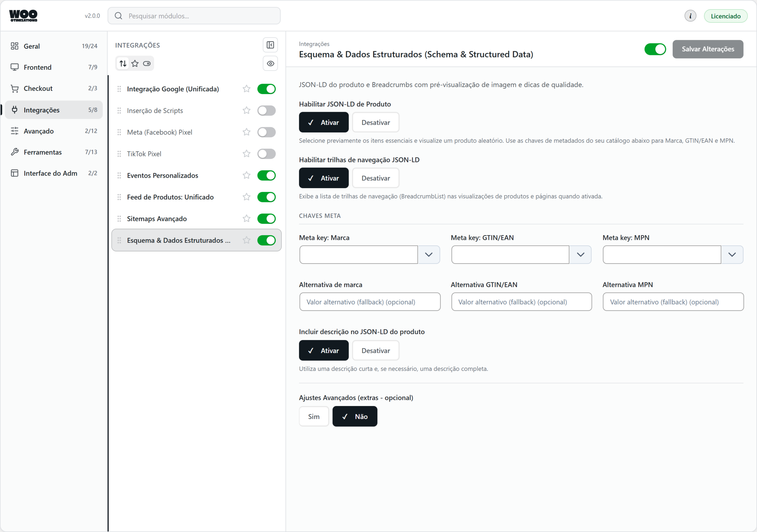Enable the Meta (Facebook) Pixel switch
The image size is (757, 532).
(x=266, y=132)
